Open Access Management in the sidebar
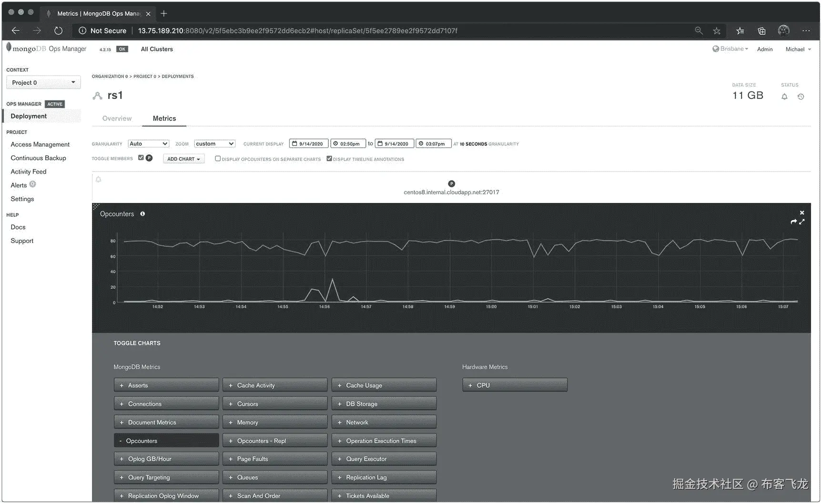Image resolution: width=822 pixels, height=504 pixels. (x=40, y=144)
